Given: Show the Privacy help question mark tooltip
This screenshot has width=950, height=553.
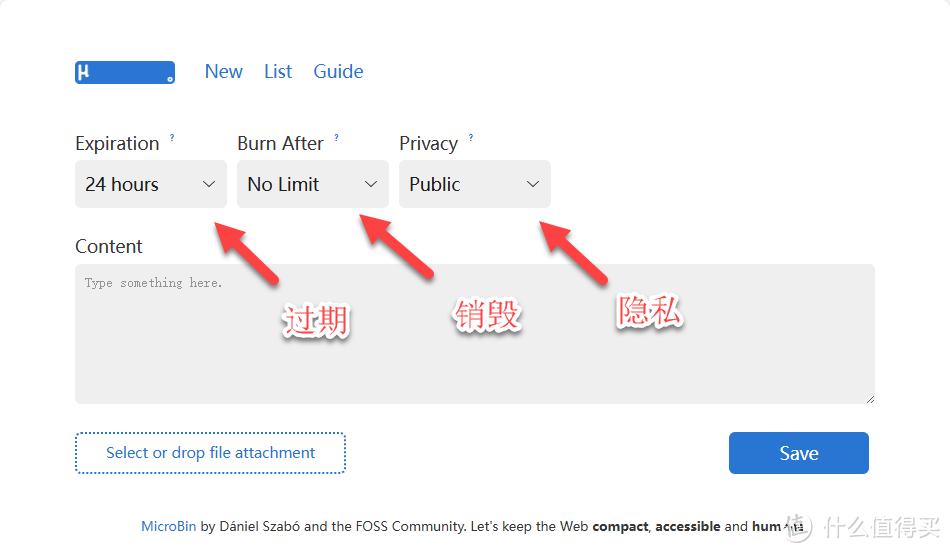Looking at the screenshot, I should 471,137.
